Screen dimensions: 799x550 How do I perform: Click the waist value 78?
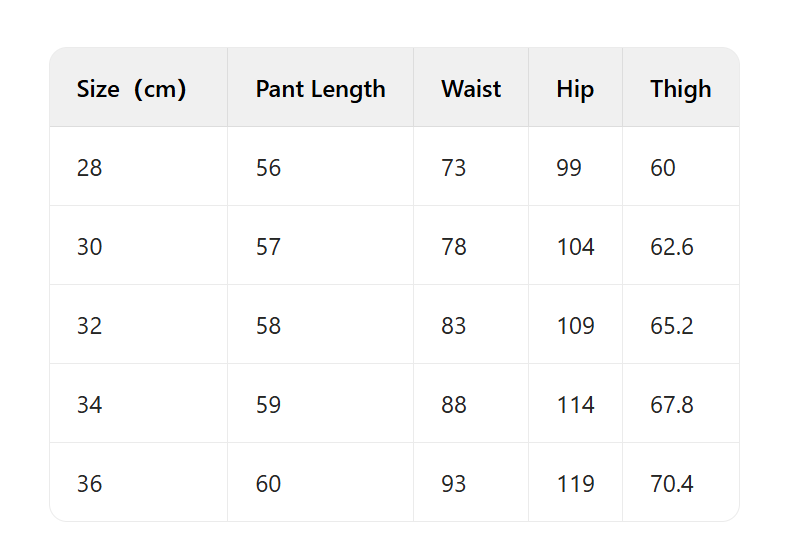point(454,247)
